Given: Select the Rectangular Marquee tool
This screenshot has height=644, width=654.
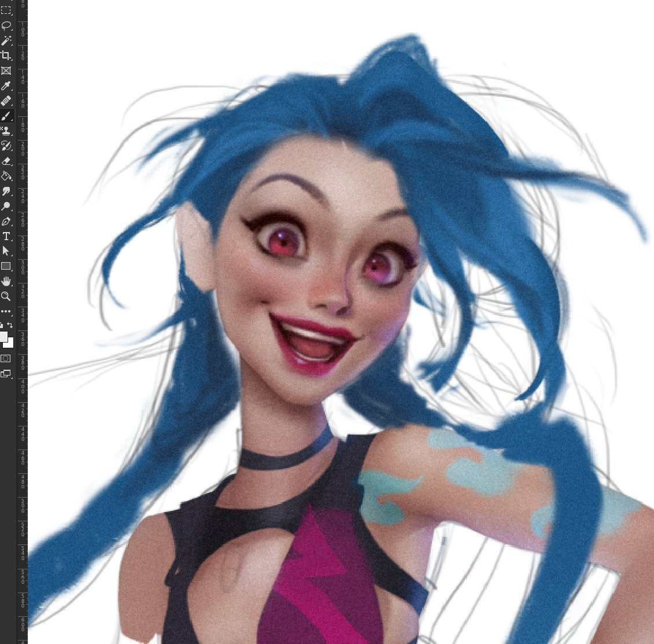Looking at the screenshot, I should click(x=6, y=10).
